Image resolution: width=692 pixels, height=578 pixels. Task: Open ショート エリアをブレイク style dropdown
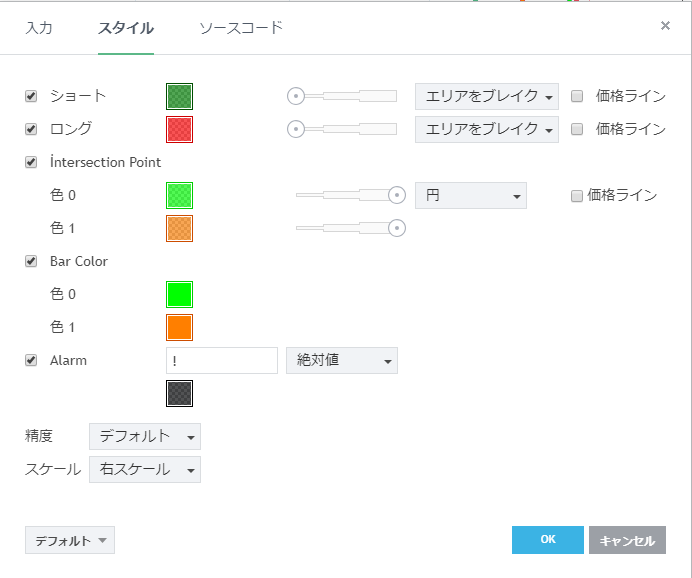point(487,97)
